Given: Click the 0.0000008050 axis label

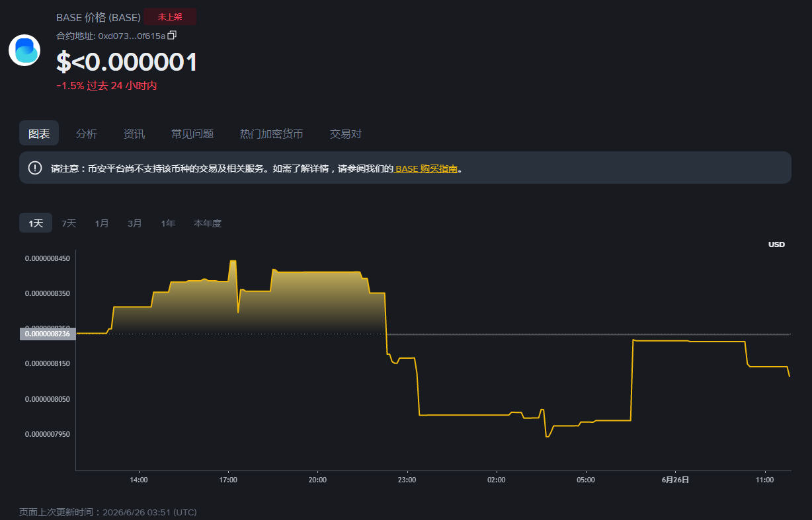Looking at the screenshot, I should [x=48, y=399].
